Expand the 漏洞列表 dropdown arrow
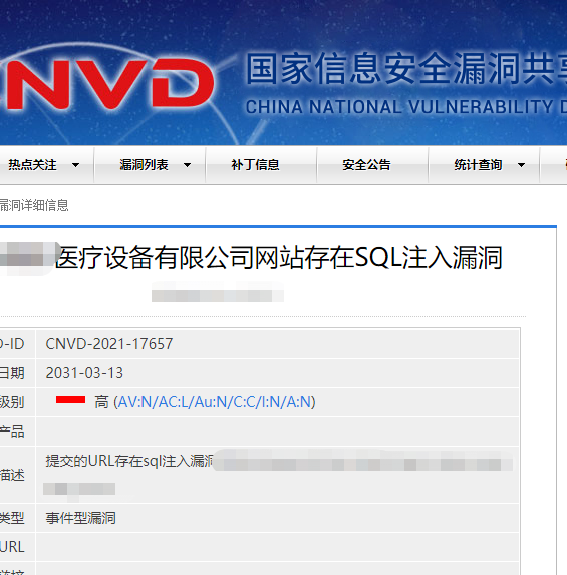The image size is (567, 575). (x=187, y=165)
